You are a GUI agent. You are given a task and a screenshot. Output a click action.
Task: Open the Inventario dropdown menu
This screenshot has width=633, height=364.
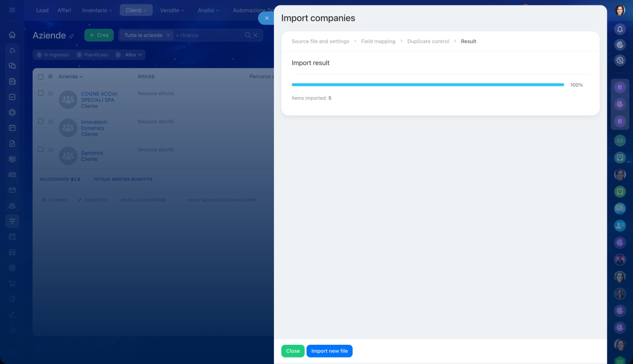(97, 10)
